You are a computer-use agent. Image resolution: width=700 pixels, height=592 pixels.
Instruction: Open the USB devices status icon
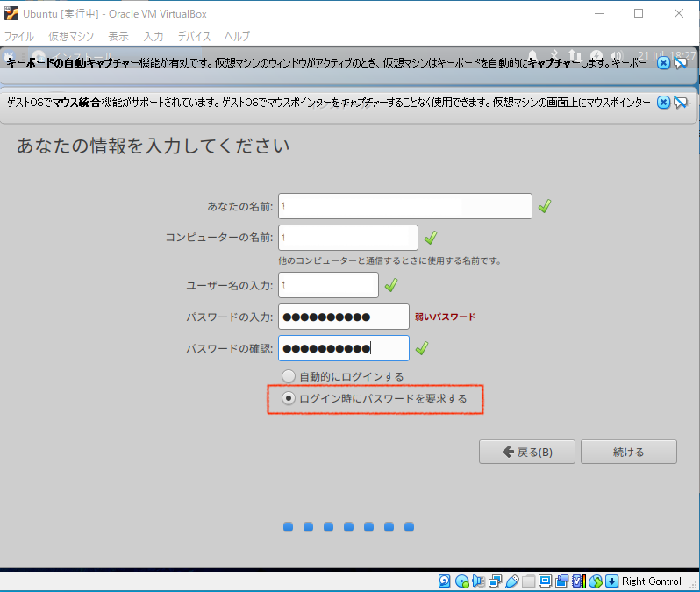512,581
